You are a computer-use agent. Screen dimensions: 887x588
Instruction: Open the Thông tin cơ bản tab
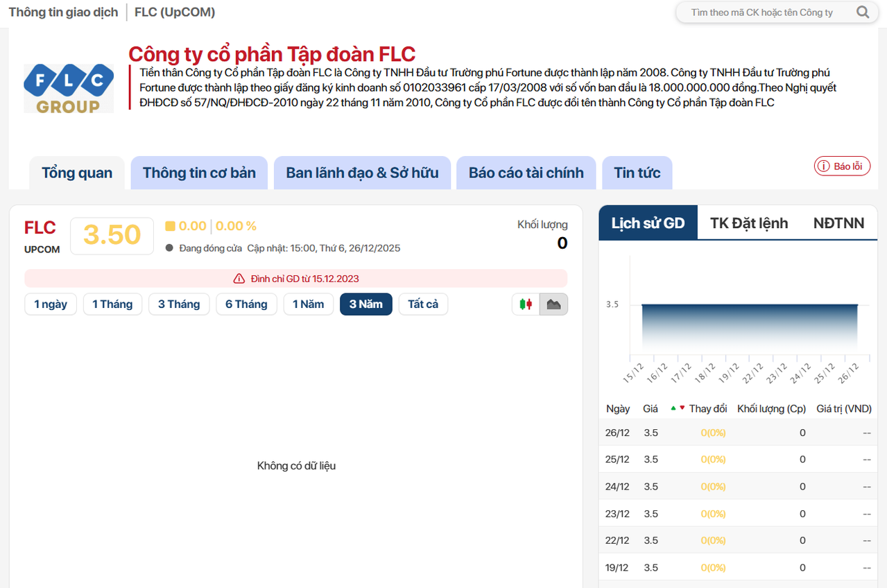pyautogui.click(x=199, y=173)
